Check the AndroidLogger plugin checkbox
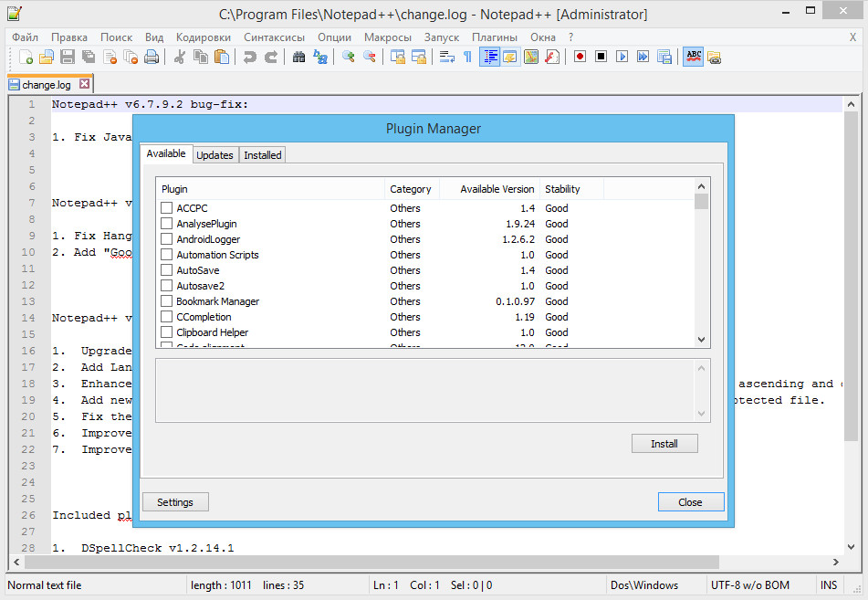 (x=166, y=238)
